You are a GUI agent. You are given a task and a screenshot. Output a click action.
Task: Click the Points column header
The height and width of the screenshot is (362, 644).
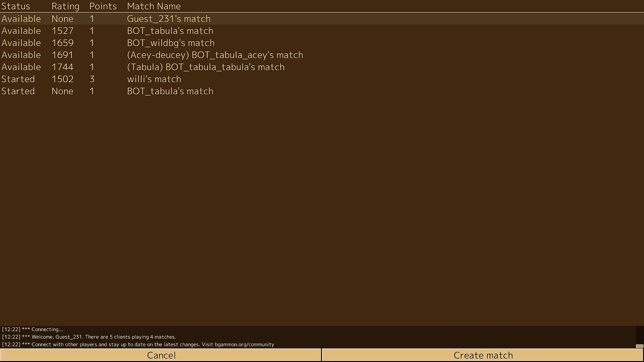click(103, 6)
